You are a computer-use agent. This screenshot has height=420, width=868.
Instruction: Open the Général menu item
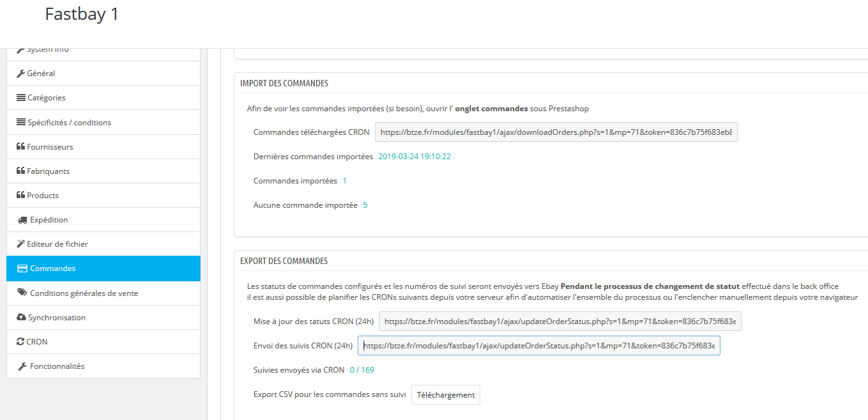click(103, 74)
